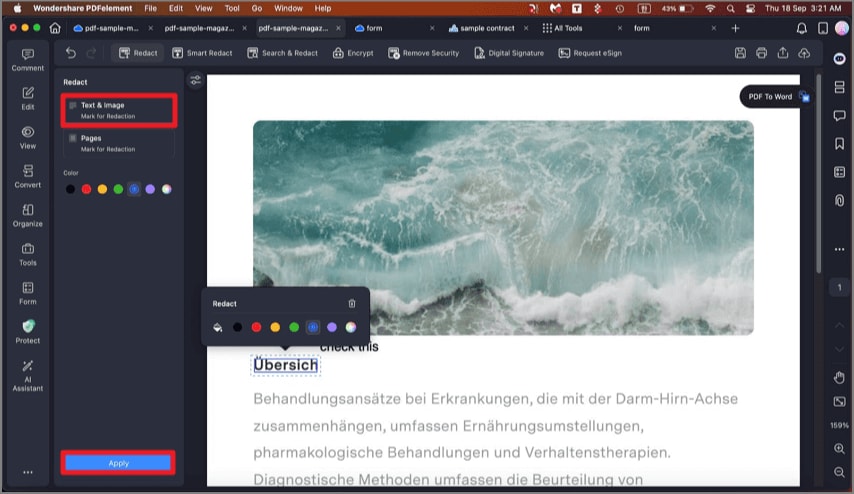Switch to the sample contract tab
This screenshot has height=494, width=854.
(x=487, y=28)
